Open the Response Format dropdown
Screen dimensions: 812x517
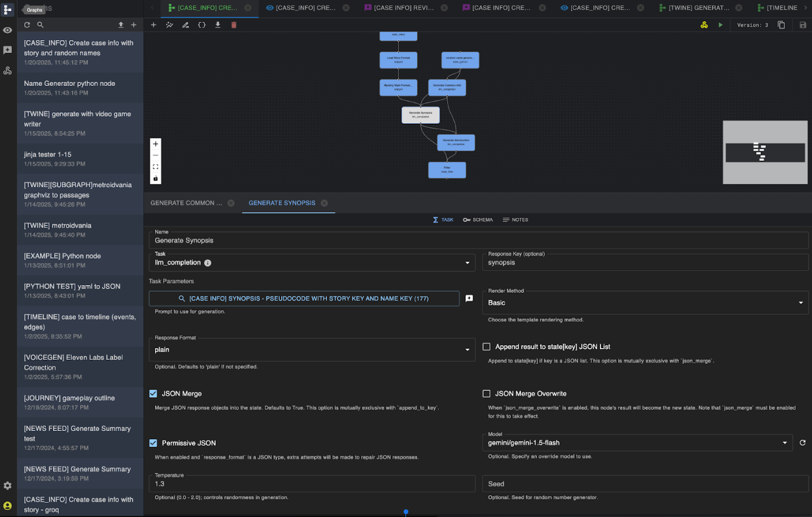312,350
